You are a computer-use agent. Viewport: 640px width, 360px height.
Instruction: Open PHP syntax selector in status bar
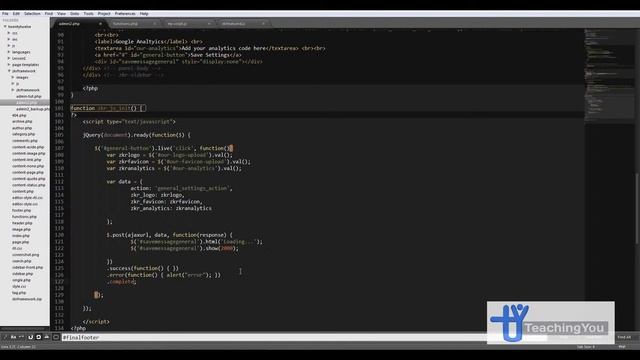[622, 347]
